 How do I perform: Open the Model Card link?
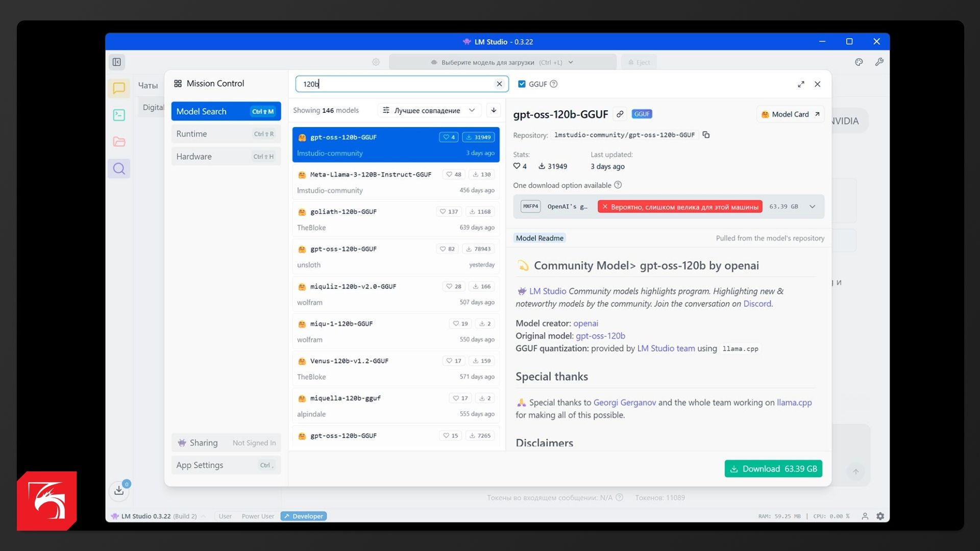(790, 114)
